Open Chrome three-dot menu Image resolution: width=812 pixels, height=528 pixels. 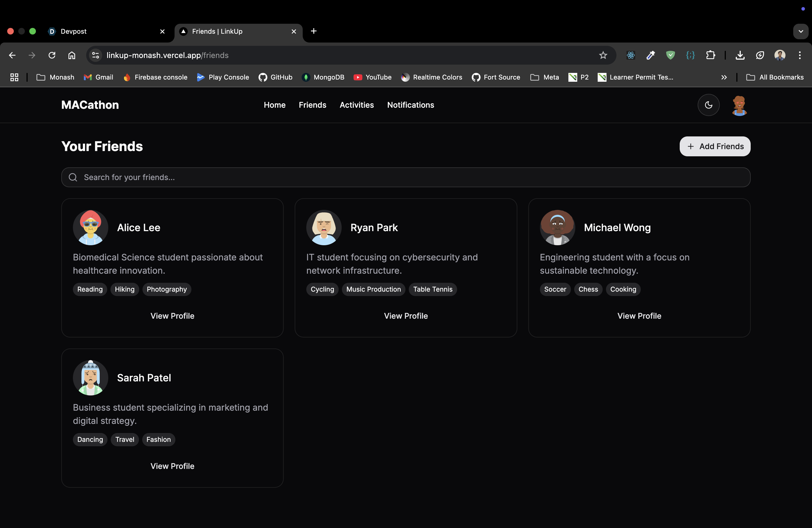(x=799, y=55)
